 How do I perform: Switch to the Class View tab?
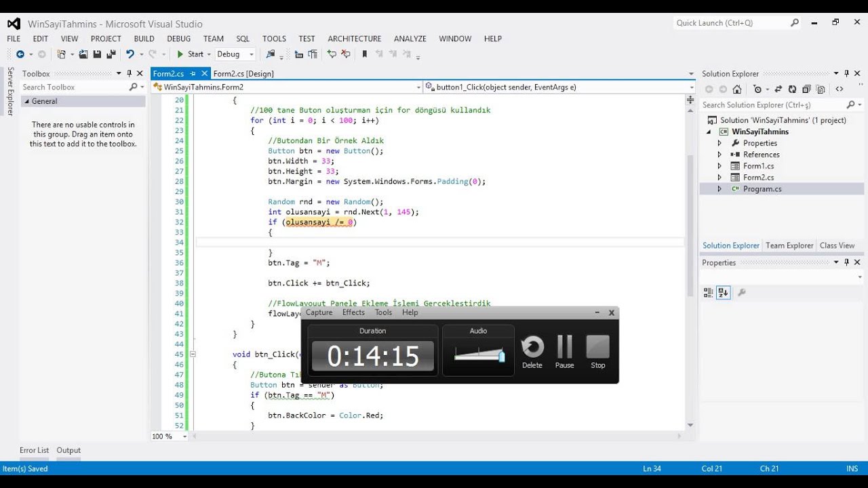point(837,245)
